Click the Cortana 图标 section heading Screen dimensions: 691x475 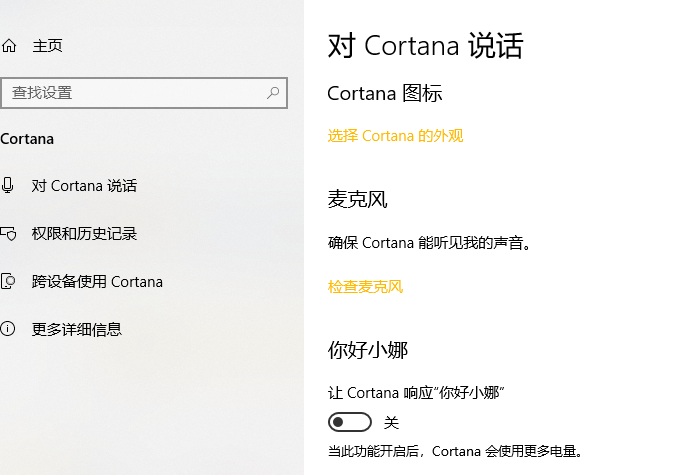coord(385,94)
